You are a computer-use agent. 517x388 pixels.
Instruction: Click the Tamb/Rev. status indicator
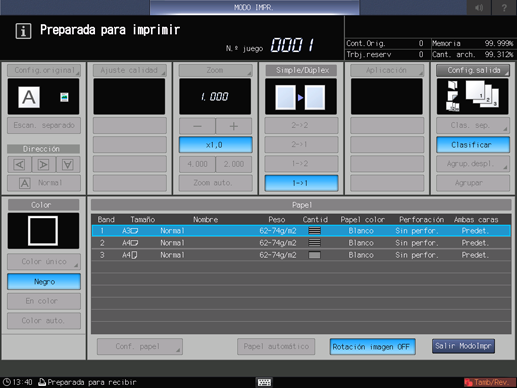click(489, 382)
